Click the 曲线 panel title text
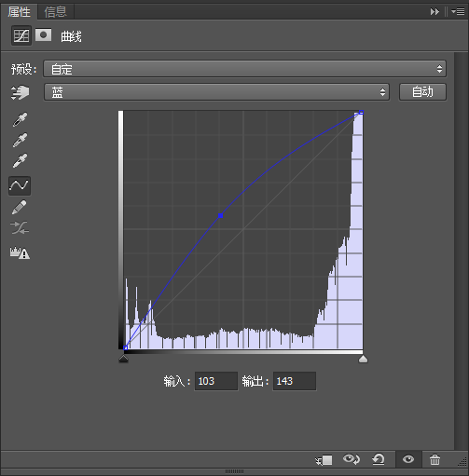469x476 pixels. [x=71, y=36]
